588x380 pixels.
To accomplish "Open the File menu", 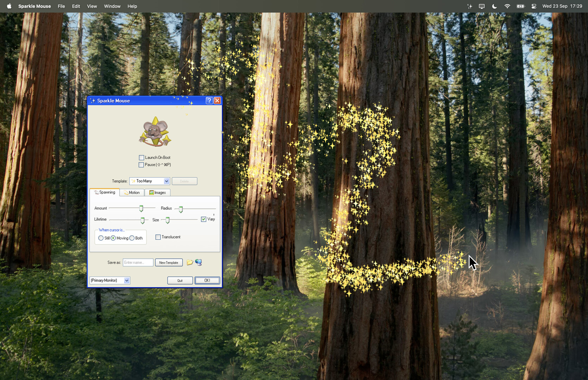I will click(61, 6).
